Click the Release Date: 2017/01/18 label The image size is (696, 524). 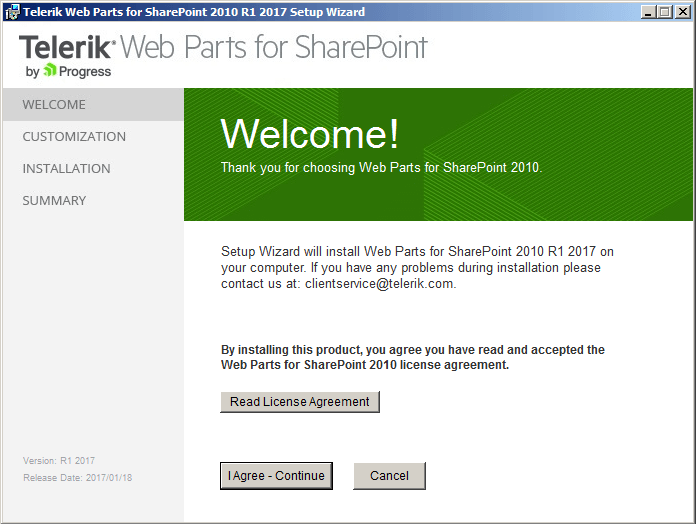coord(78,478)
